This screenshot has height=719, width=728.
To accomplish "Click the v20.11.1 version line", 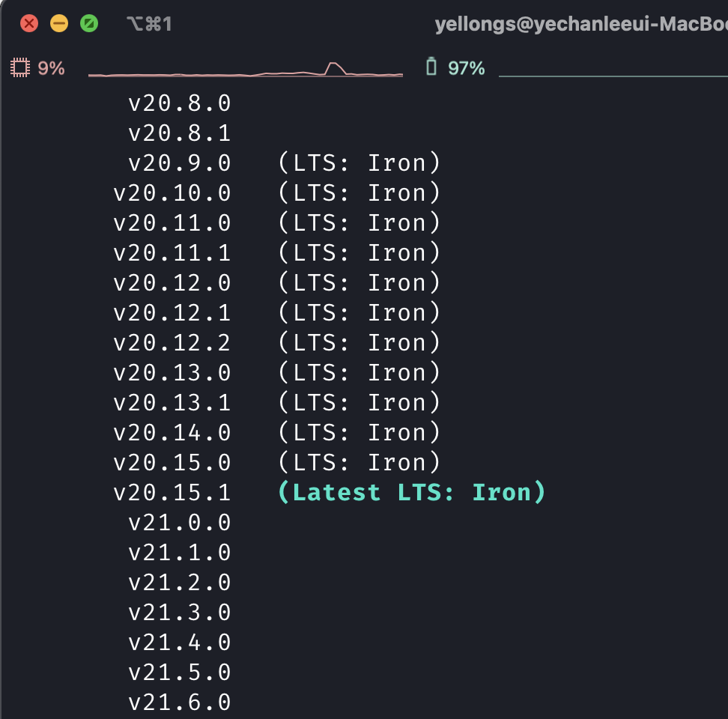I will click(x=172, y=253).
